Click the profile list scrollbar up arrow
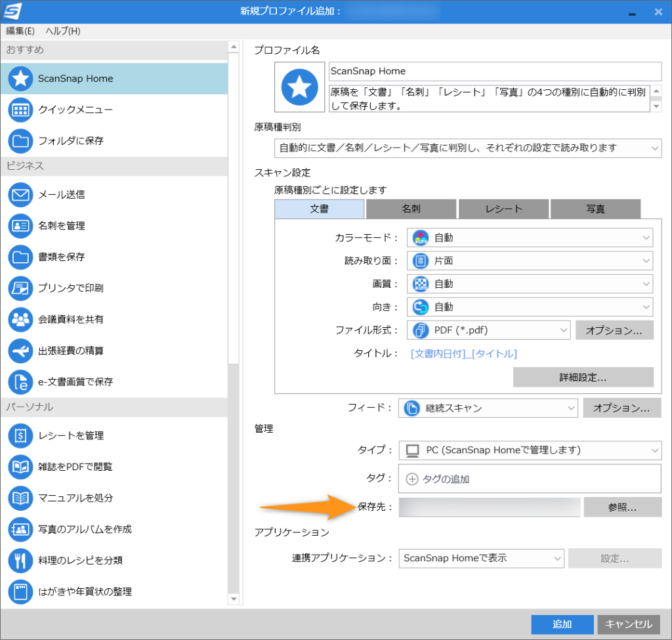 (234, 47)
